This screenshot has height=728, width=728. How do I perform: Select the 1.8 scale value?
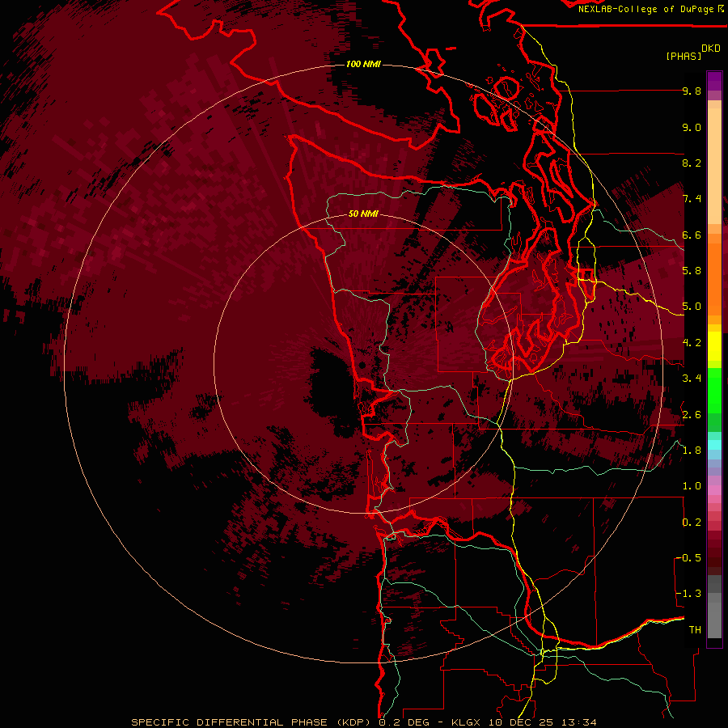click(x=692, y=451)
